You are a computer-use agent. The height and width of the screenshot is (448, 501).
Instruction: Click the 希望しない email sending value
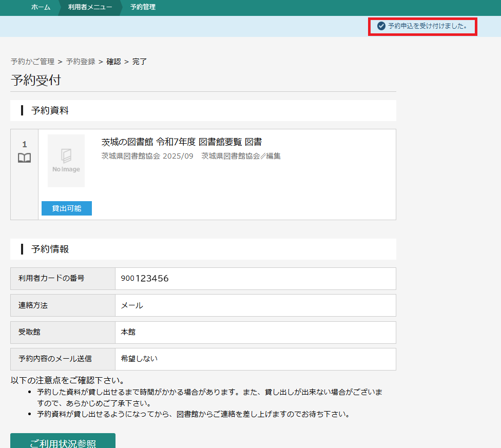coord(139,359)
